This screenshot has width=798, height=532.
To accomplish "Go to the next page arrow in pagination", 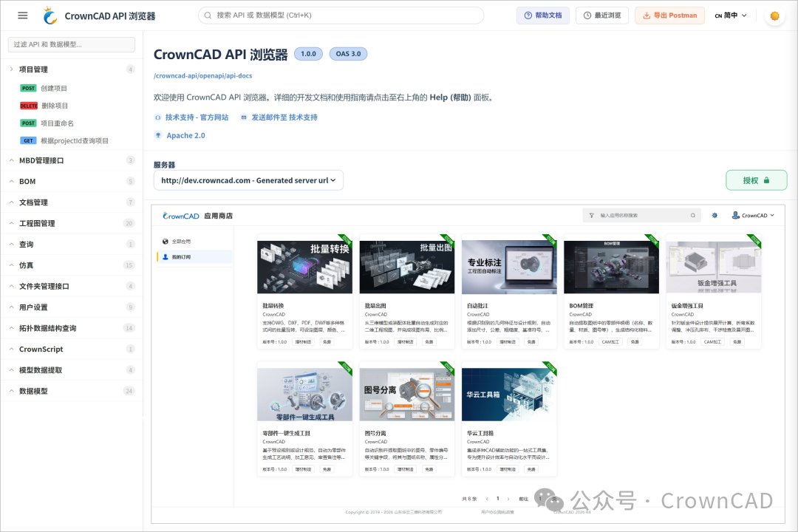I will point(508,499).
